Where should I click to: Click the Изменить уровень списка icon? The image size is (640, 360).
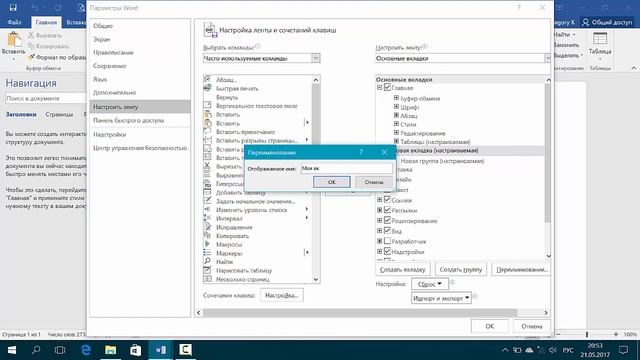coord(207,209)
